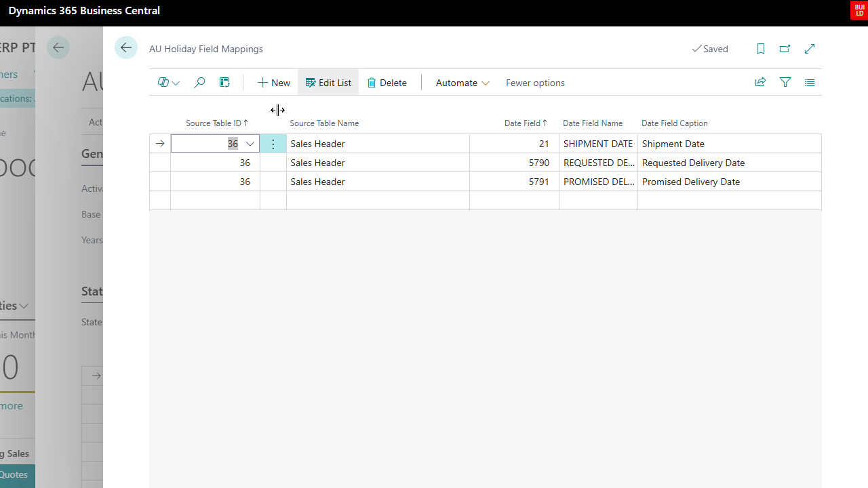Create a new mapping with New

point(274,83)
